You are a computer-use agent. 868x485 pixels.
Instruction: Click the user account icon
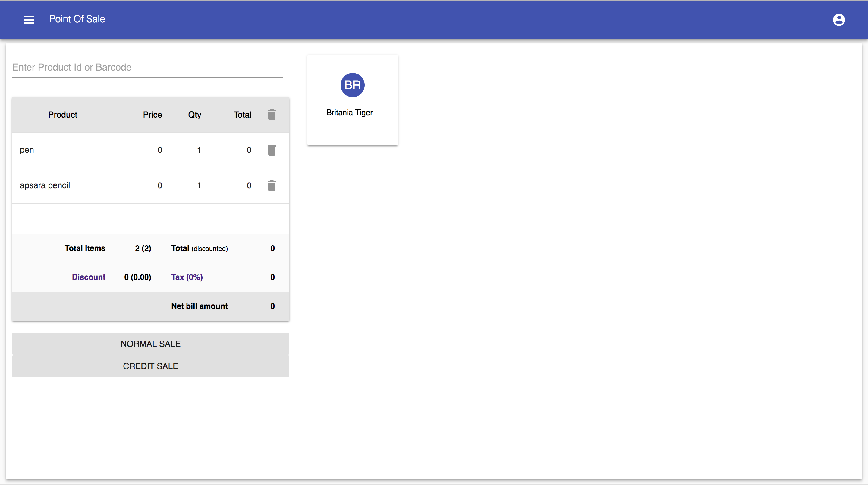[x=839, y=20]
